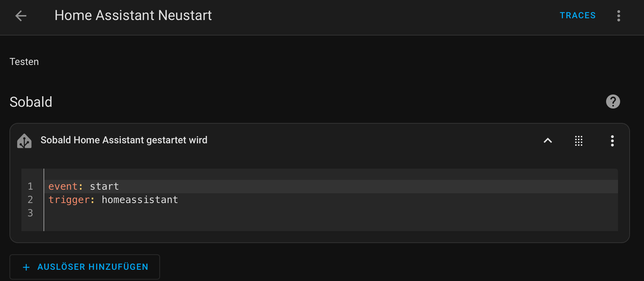Viewport: 644px width, 281px height.
Task: Click the plus icon for adding trigger
Action: pos(26,267)
